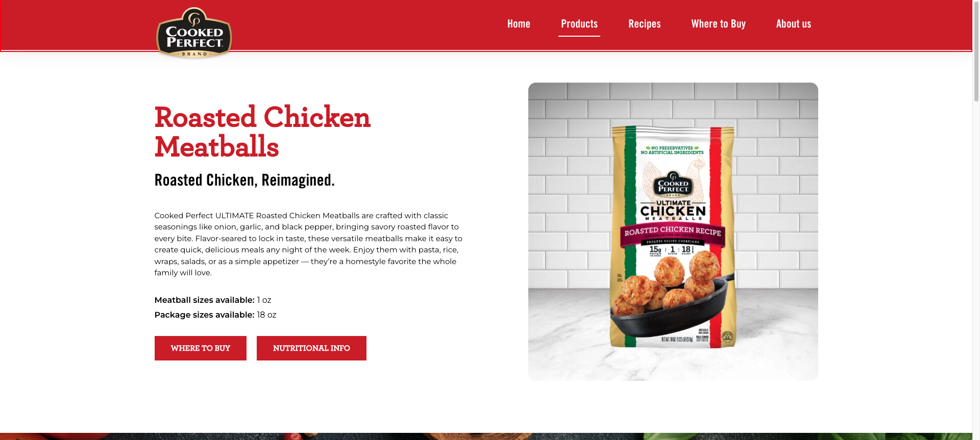Click the food banner image at page bottom
Image resolution: width=980 pixels, height=440 pixels.
486,436
